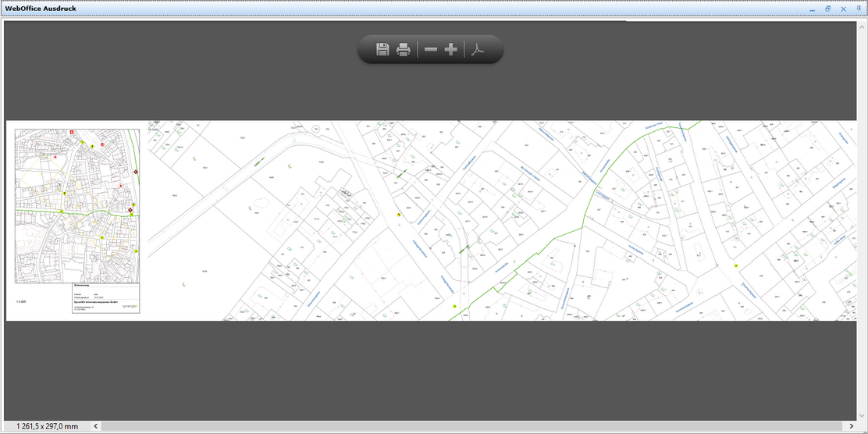Zoom in with the plus icon
868x434 pixels.
(x=450, y=50)
